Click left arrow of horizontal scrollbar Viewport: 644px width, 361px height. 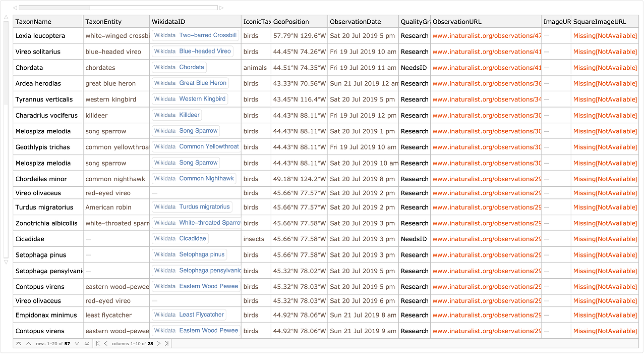tap(15, 8)
